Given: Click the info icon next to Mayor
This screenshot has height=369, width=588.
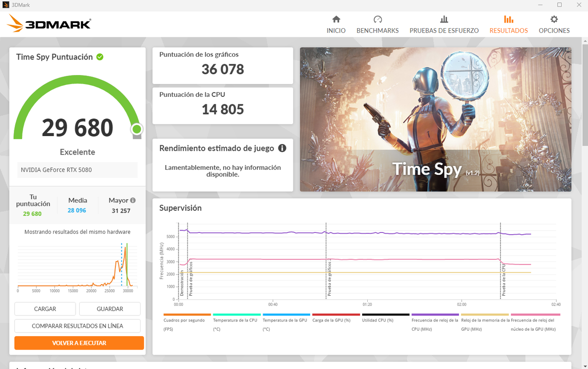Looking at the screenshot, I should coord(133,200).
